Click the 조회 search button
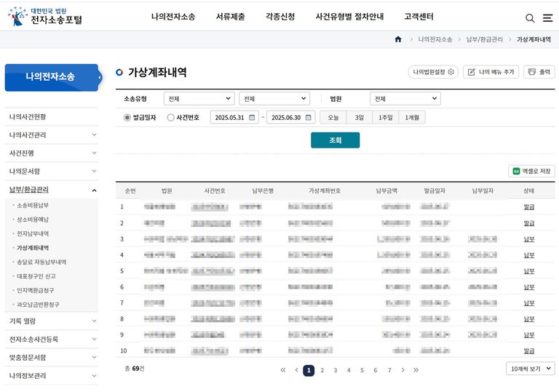This screenshot has width=559, height=392. click(335, 140)
